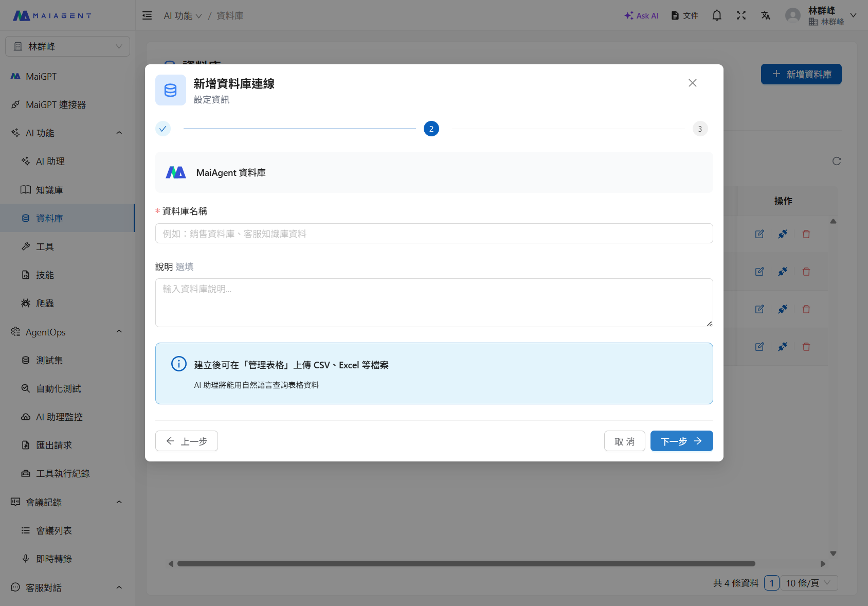The image size is (868, 606).
Task: Select the 知識庫 icon in the sidebar
Action: tap(26, 189)
